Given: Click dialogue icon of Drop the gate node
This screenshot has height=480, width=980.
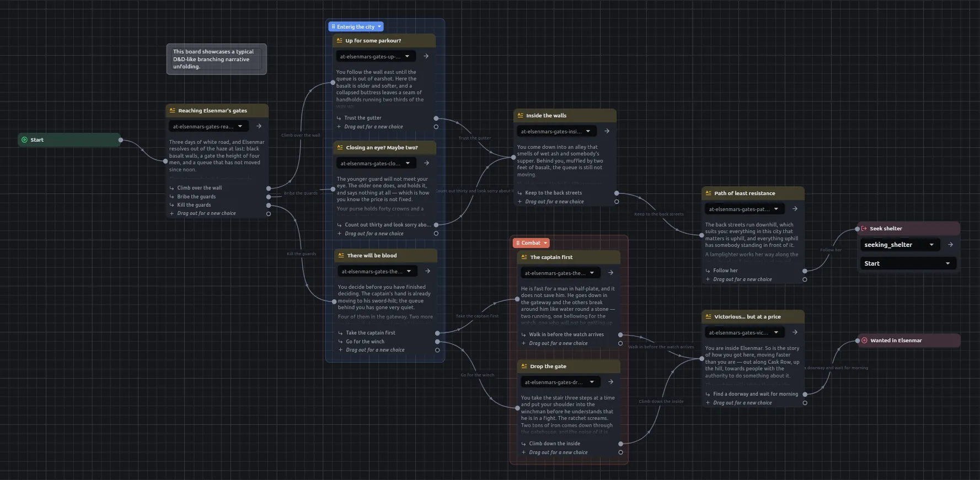Looking at the screenshot, I should click(524, 366).
